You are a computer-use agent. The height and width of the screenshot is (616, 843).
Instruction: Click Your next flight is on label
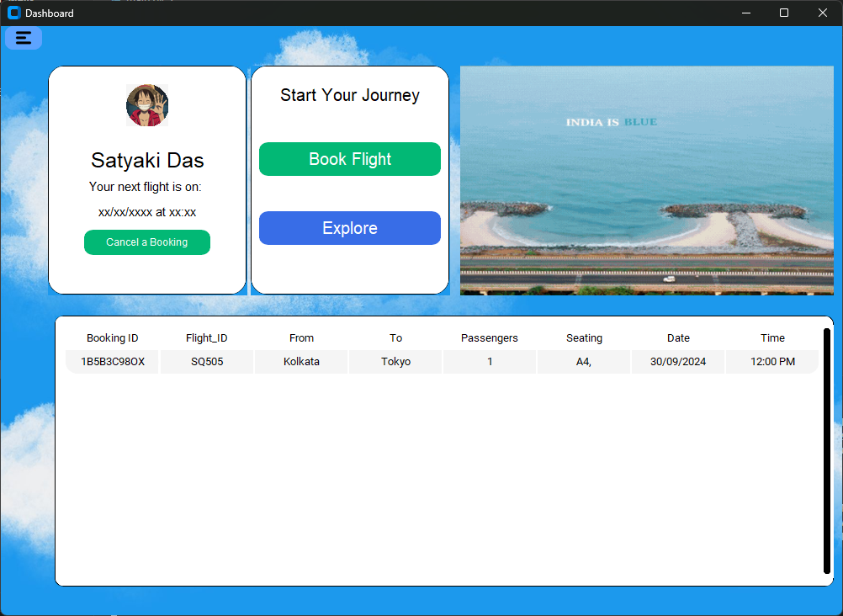tap(146, 187)
